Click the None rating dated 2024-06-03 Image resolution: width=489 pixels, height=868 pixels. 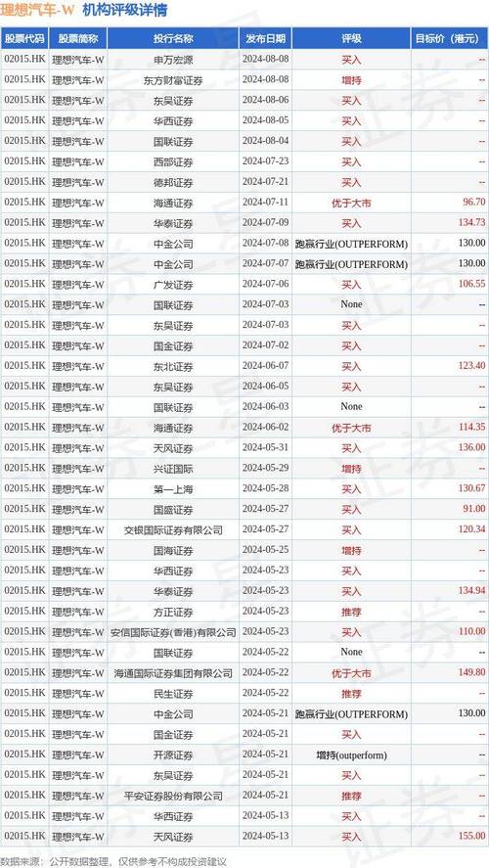pos(351,406)
